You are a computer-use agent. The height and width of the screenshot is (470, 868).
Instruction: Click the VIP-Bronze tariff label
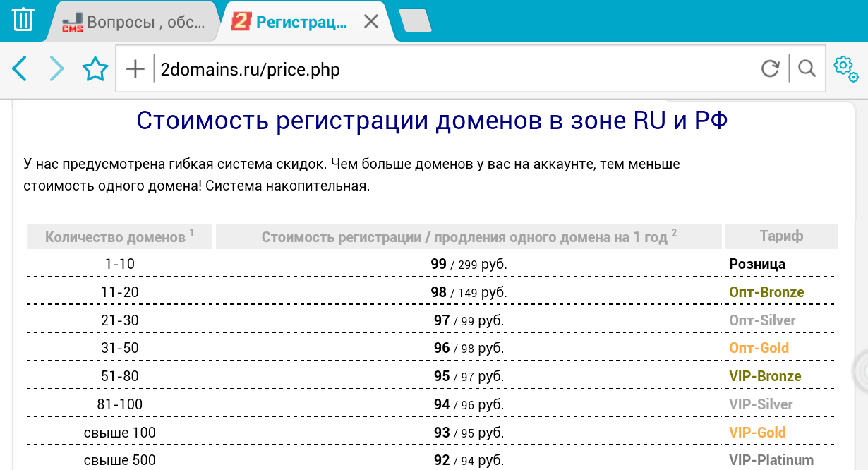pos(765,376)
